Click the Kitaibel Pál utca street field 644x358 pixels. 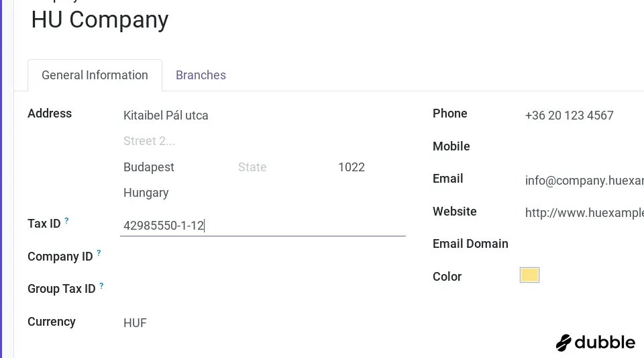(x=262, y=116)
